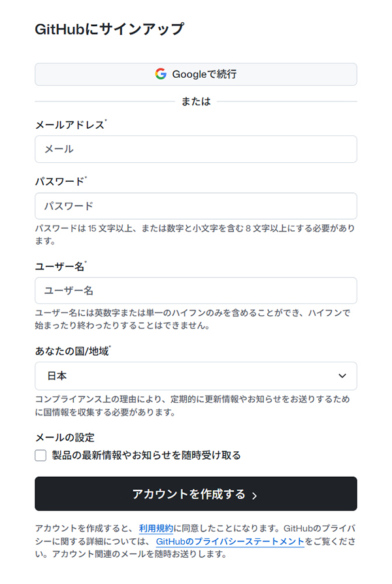Click the あなたの国/地域 label

pyautogui.click(x=72, y=351)
